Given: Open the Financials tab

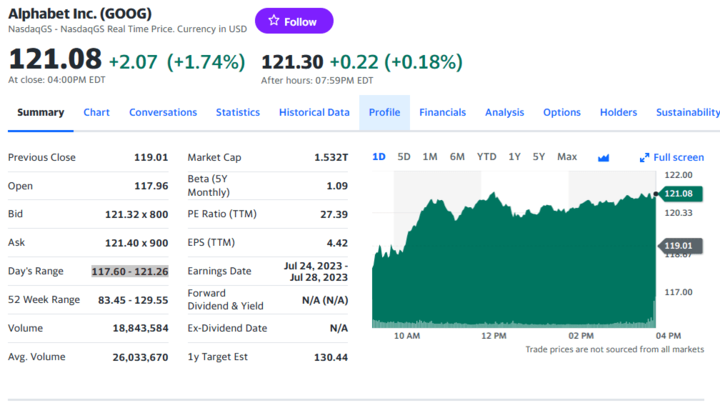Looking at the screenshot, I should pos(443,113).
